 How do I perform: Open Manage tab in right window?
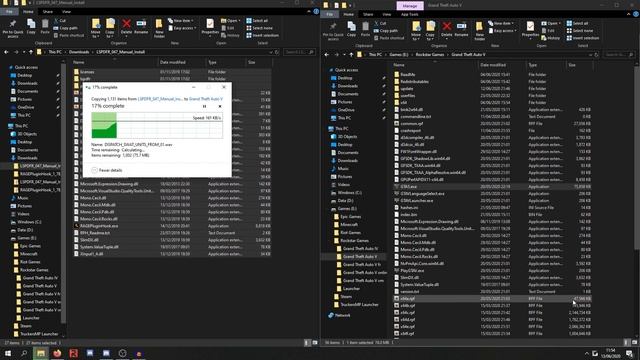coord(410,6)
